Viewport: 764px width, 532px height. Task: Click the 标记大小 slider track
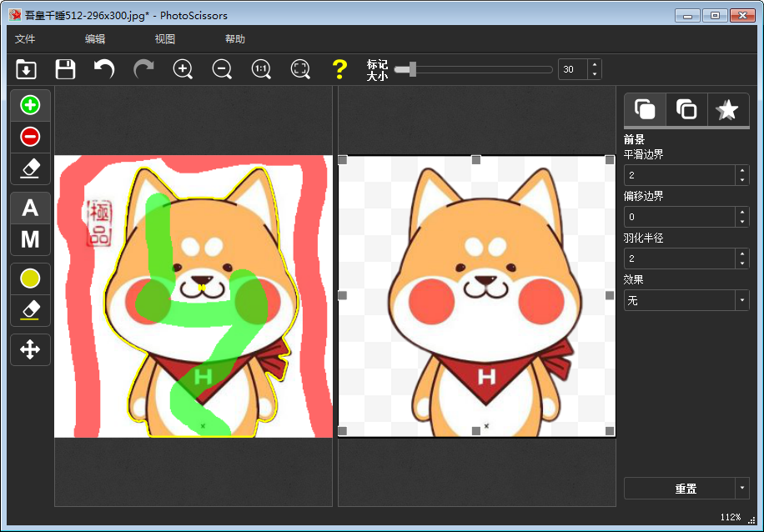point(484,69)
